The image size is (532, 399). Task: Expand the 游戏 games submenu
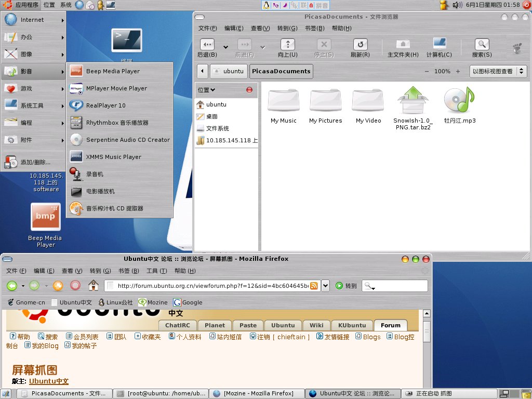pos(34,88)
